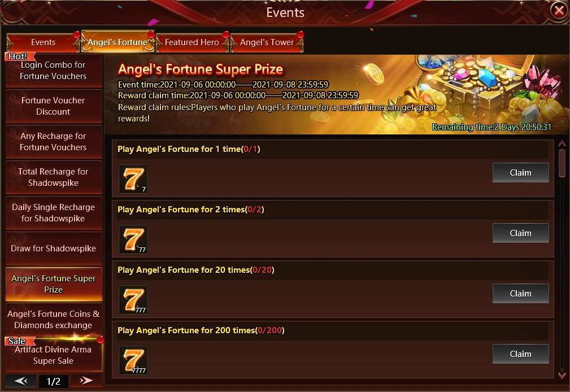Viewport: 570px width, 392px height.
Task: Click the 77 reward icon for 2 times play
Action: coord(133,239)
